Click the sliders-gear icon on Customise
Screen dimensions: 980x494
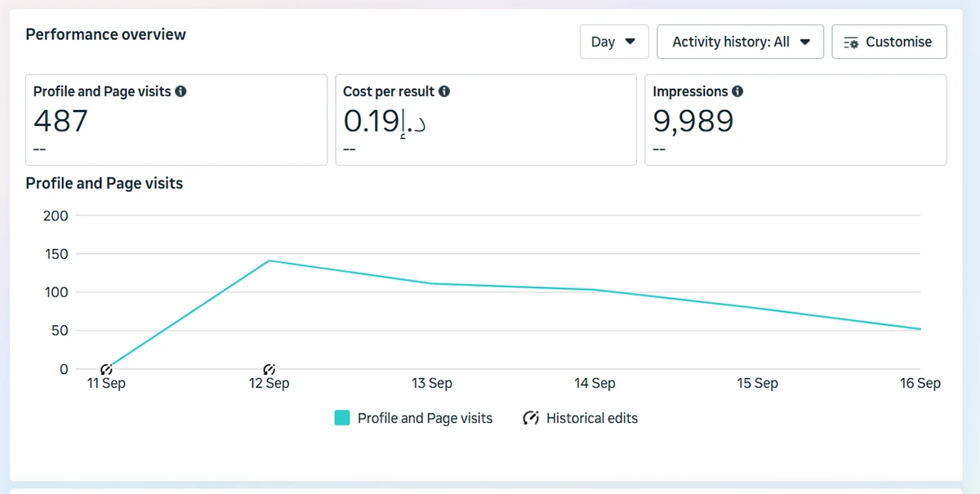tap(851, 42)
